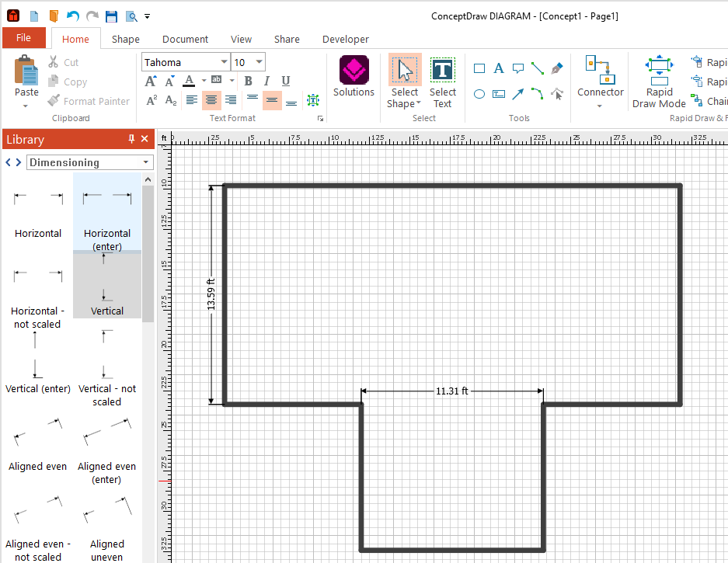Image resolution: width=728 pixels, height=563 pixels.
Task: Toggle italic text formatting
Action: pyautogui.click(x=266, y=81)
